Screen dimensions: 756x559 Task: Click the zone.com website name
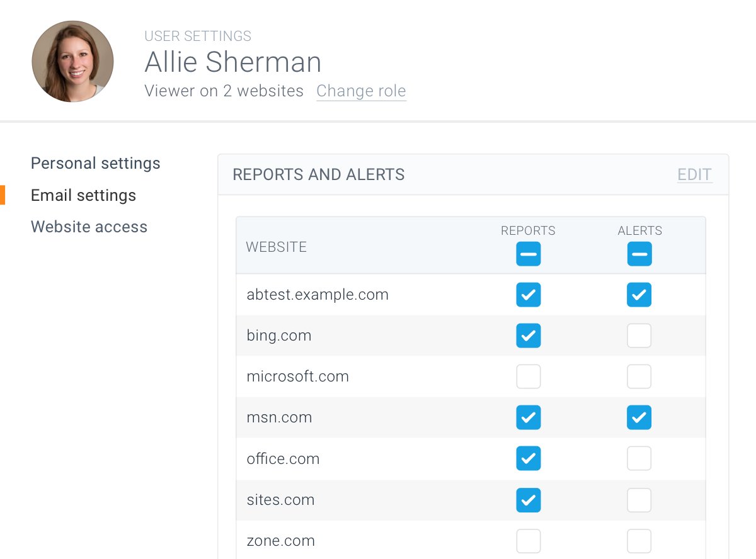point(280,541)
